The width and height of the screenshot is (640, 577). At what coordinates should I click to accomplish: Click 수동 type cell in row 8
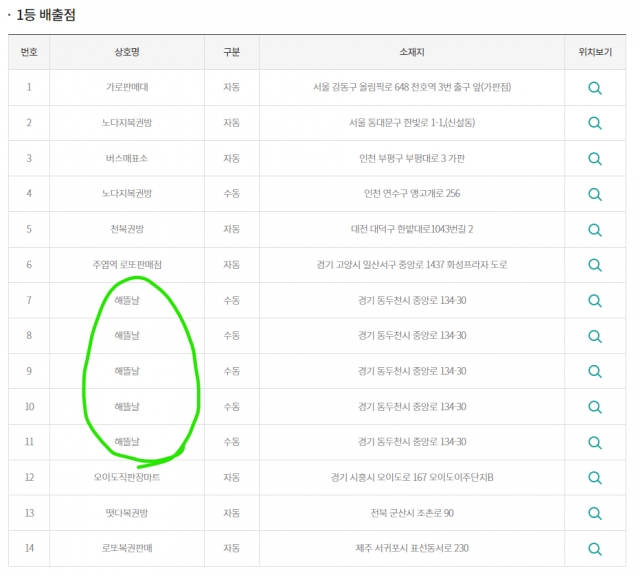pyautogui.click(x=231, y=335)
